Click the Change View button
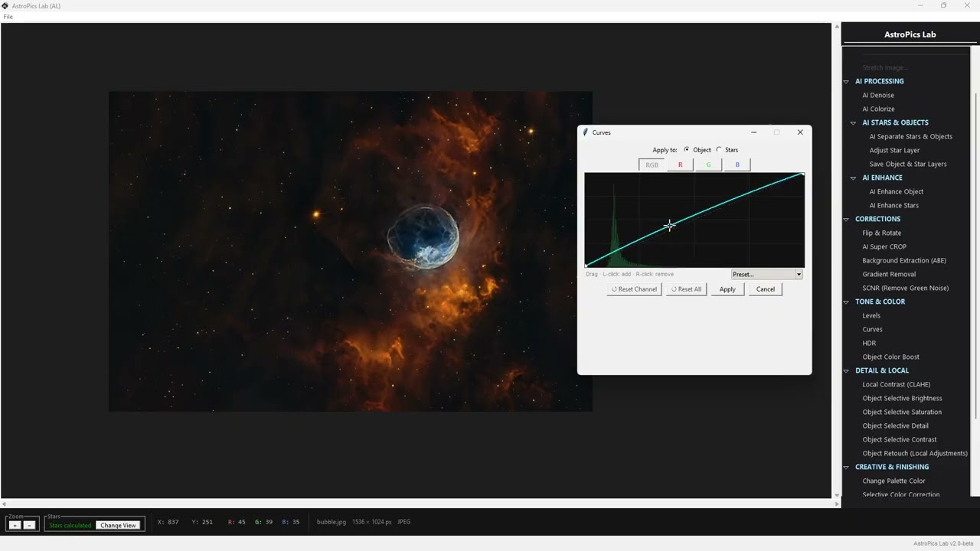The image size is (980, 551). click(x=118, y=525)
